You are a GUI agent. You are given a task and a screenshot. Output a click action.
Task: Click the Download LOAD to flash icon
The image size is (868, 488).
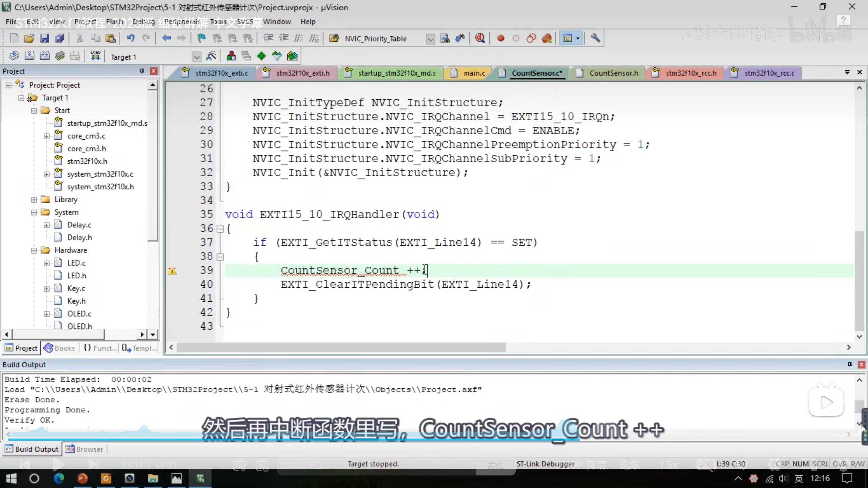pos(95,56)
